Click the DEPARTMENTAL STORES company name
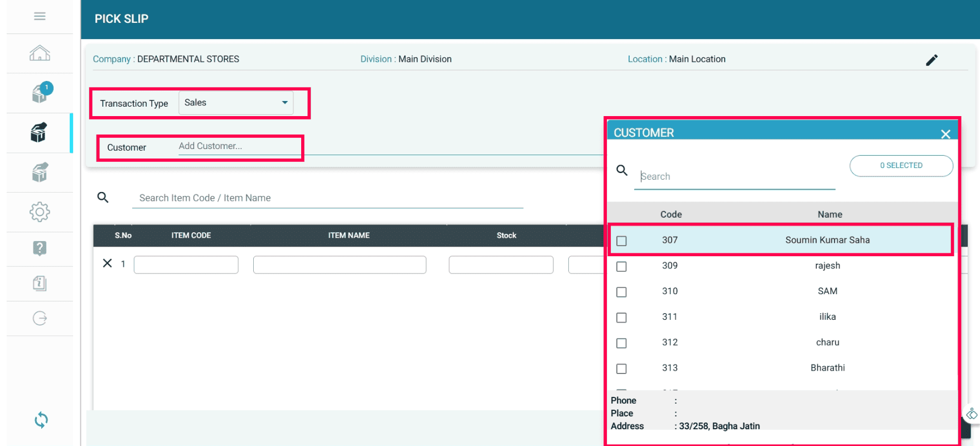Viewport: 980px width, 446px height. pos(188,59)
